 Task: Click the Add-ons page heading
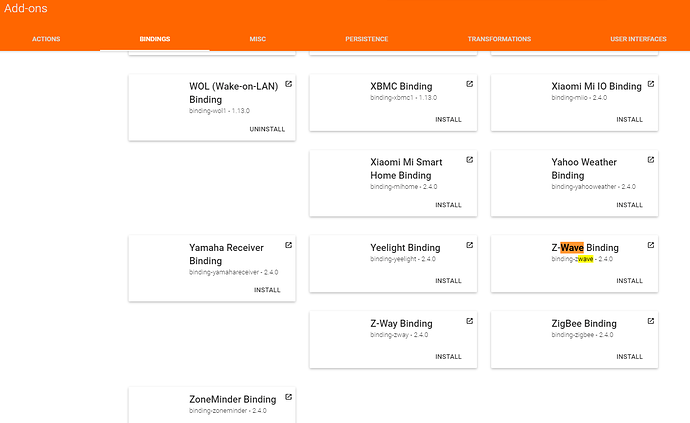(26, 8)
